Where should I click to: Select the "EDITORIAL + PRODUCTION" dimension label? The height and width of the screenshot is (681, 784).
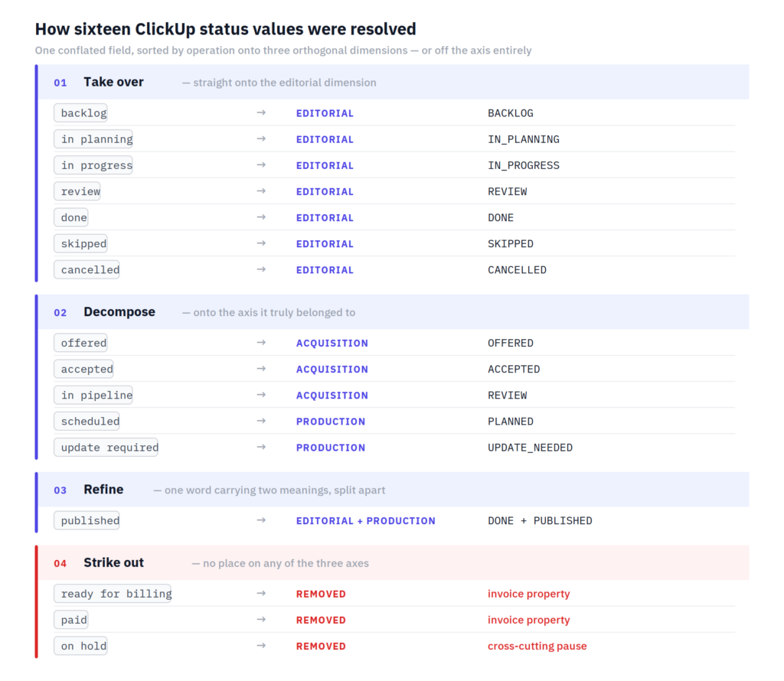coord(365,520)
